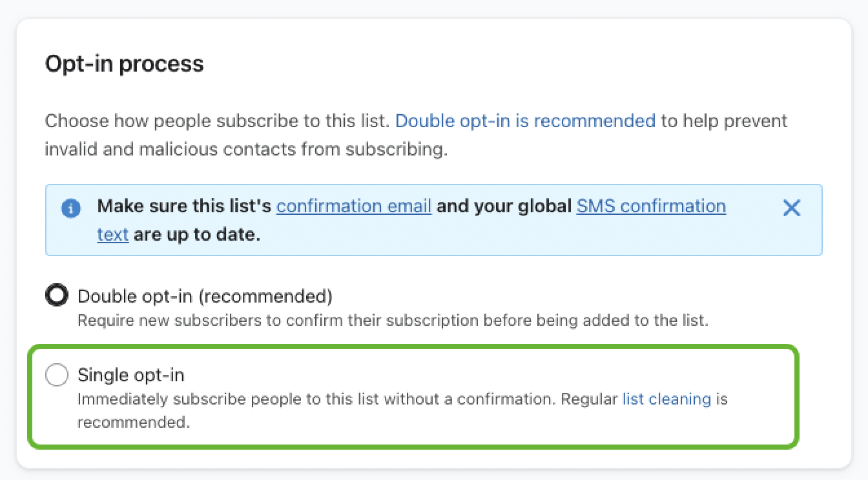This screenshot has width=868, height=480.
Task: Select the Double opt-in radio button
Action: pyautogui.click(x=57, y=296)
